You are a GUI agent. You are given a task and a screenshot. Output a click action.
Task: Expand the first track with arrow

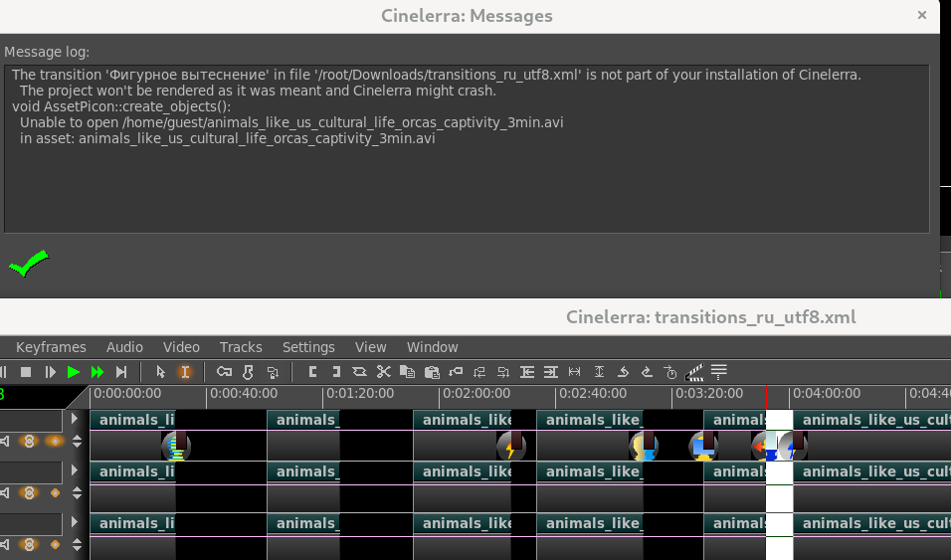[x=75, y=419]
